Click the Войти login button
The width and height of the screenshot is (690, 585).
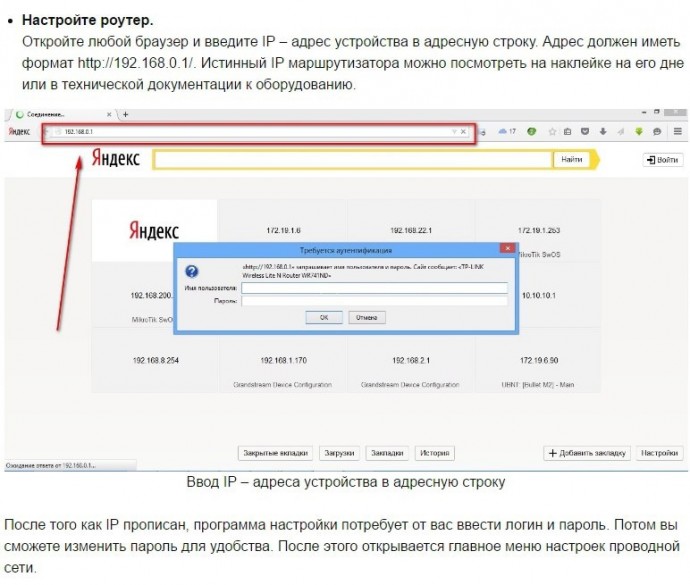tap(663, 160)
